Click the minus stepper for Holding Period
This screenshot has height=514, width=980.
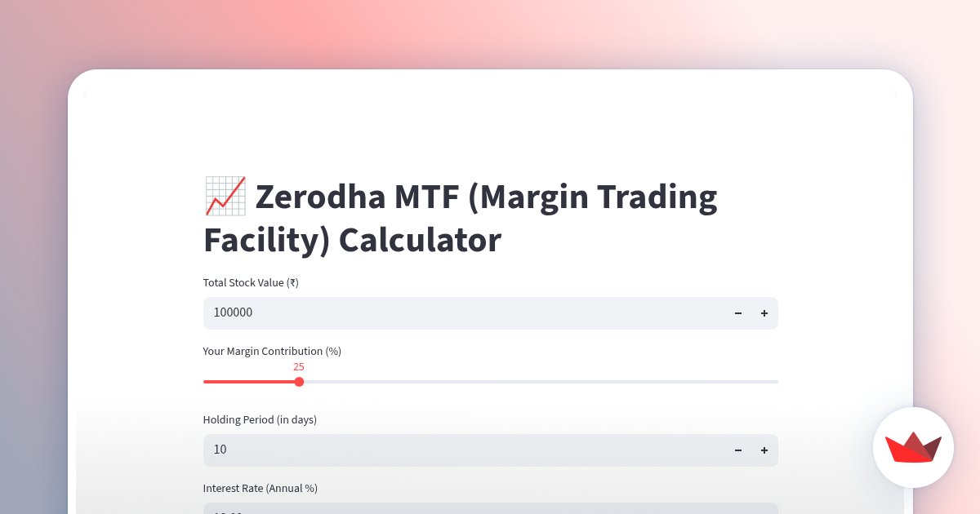738,450
